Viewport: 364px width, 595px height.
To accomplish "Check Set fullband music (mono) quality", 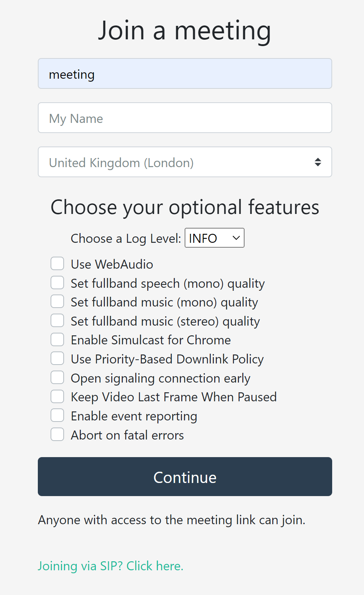I will [x=57, y=302].
